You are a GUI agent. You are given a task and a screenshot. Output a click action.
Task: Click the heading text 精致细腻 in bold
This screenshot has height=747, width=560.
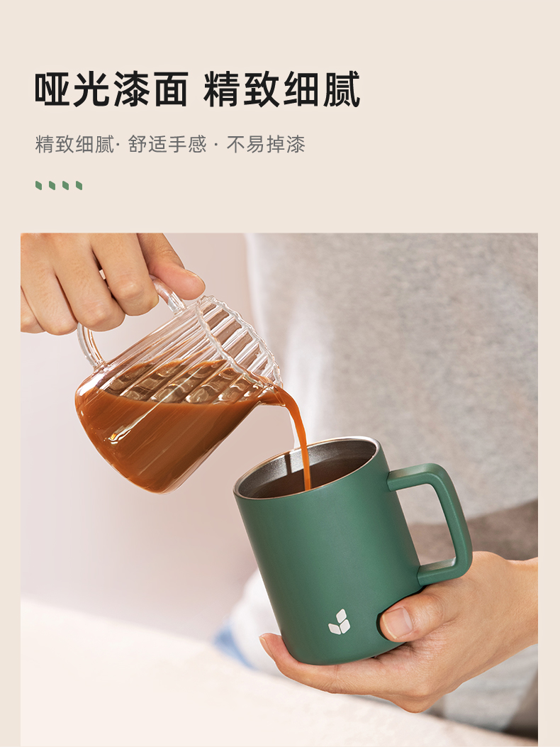click(281, 89)
